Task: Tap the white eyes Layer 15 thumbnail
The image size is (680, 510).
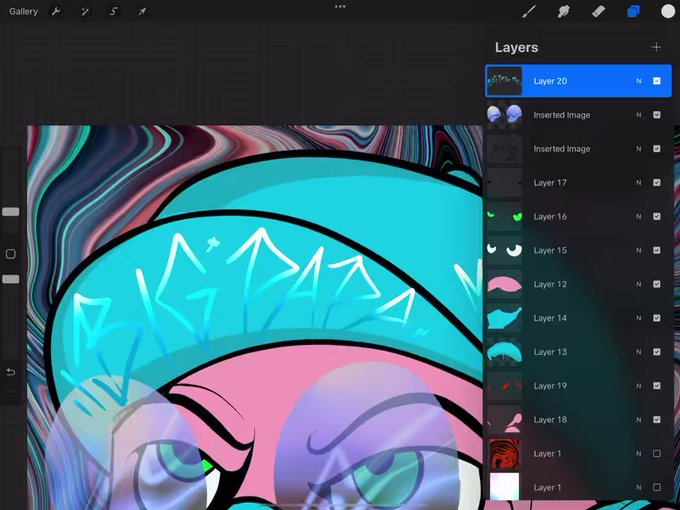Action: pyautogui.click(x=504, y=250)
